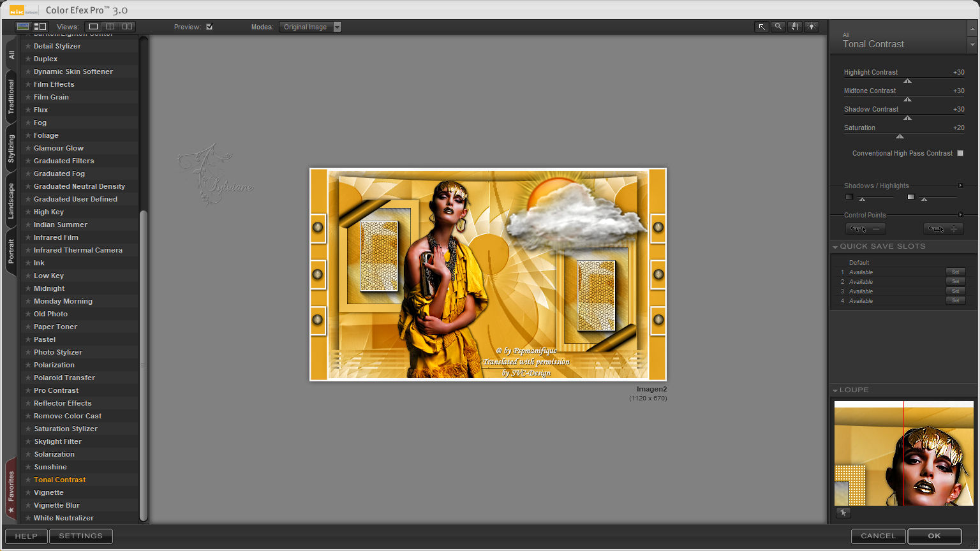
Task: Favorite star next to Vignette
Action: click(28, 492)
